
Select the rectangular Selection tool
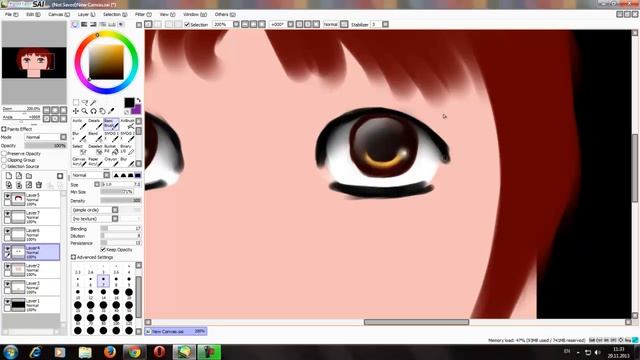(76, 102)
